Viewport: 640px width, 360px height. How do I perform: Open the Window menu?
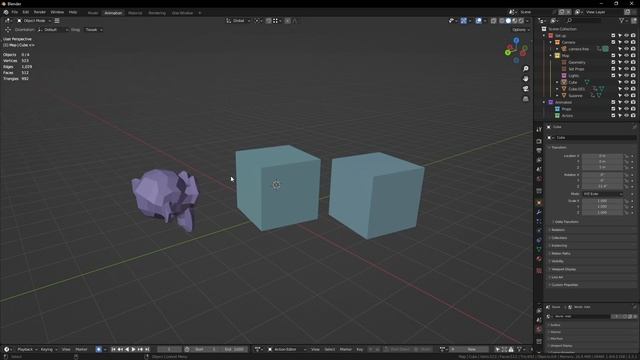tap(57, 12)
